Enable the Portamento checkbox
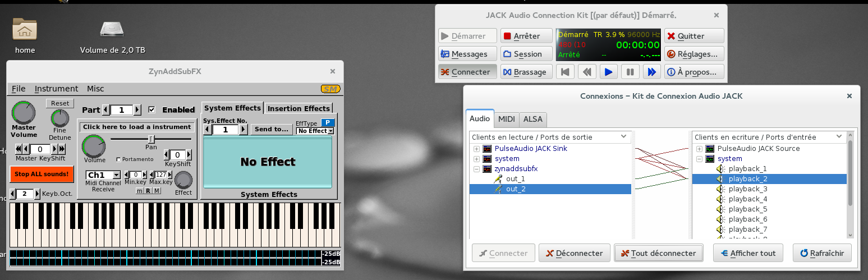 118,159
